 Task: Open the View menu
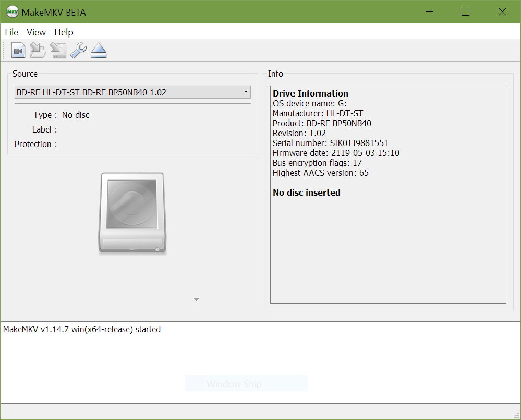[36, 32]
